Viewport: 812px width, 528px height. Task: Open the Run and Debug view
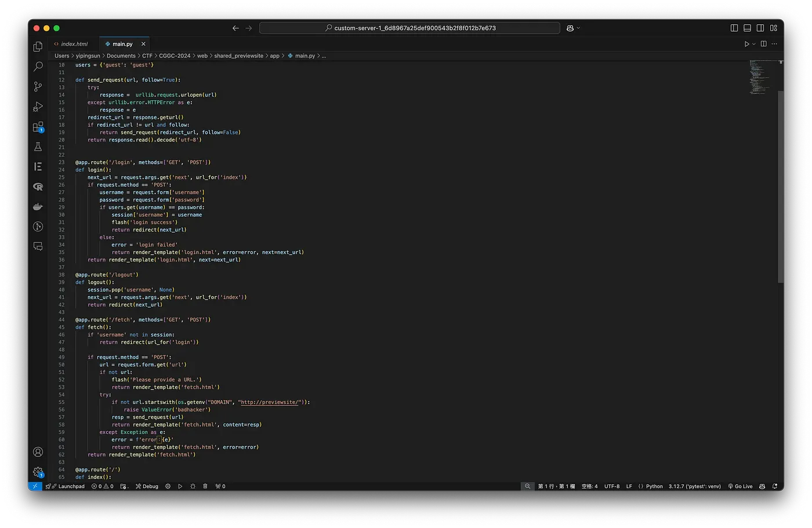coord(38,107)
